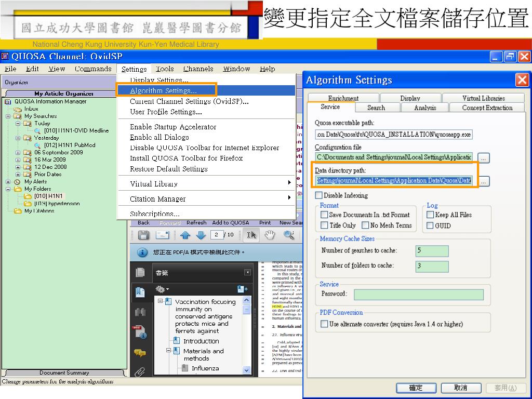Click the blue info icon in PDF/A bar

pyautogui.click(x=142, y=252)
